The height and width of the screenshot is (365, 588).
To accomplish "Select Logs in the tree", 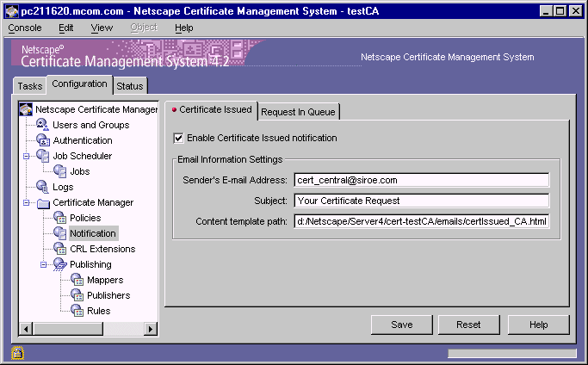I will pyautogui.click(x=63, y=187).
